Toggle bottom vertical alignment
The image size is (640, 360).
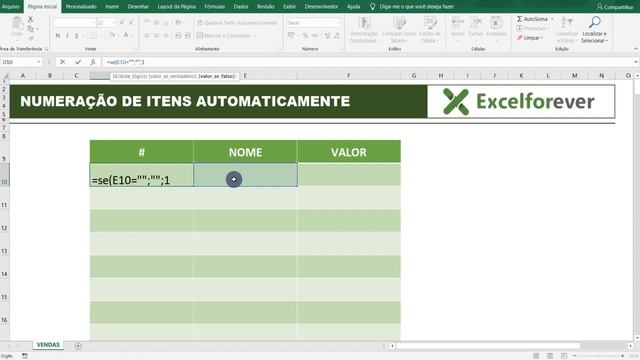click(166, 23)
